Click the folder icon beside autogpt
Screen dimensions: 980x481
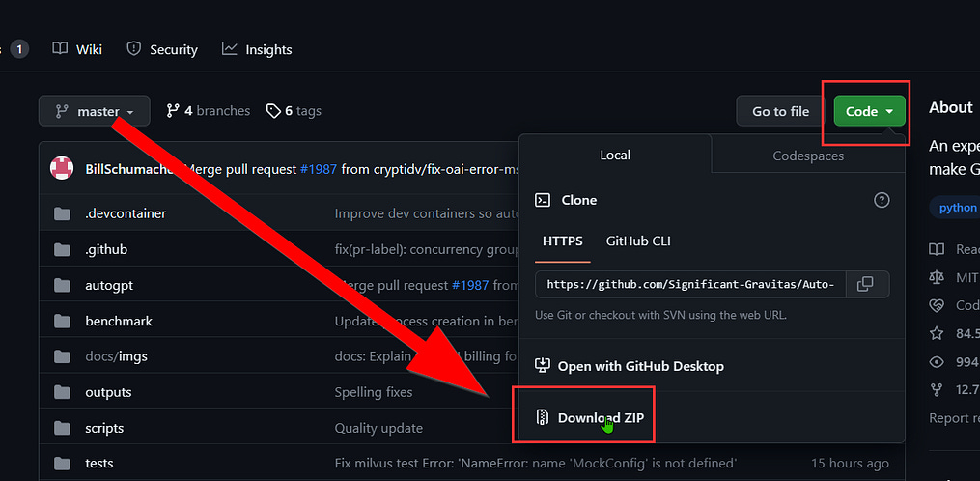[62, 286]
